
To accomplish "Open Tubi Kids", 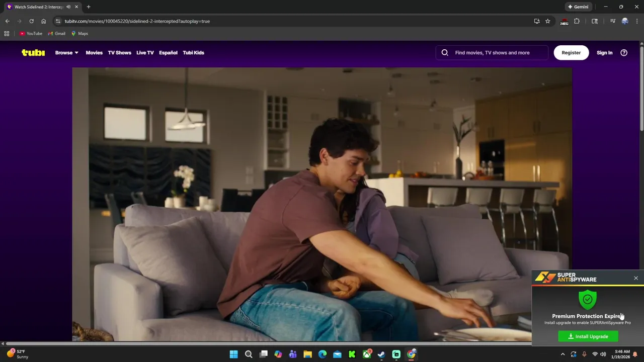I will click(193, 52).
